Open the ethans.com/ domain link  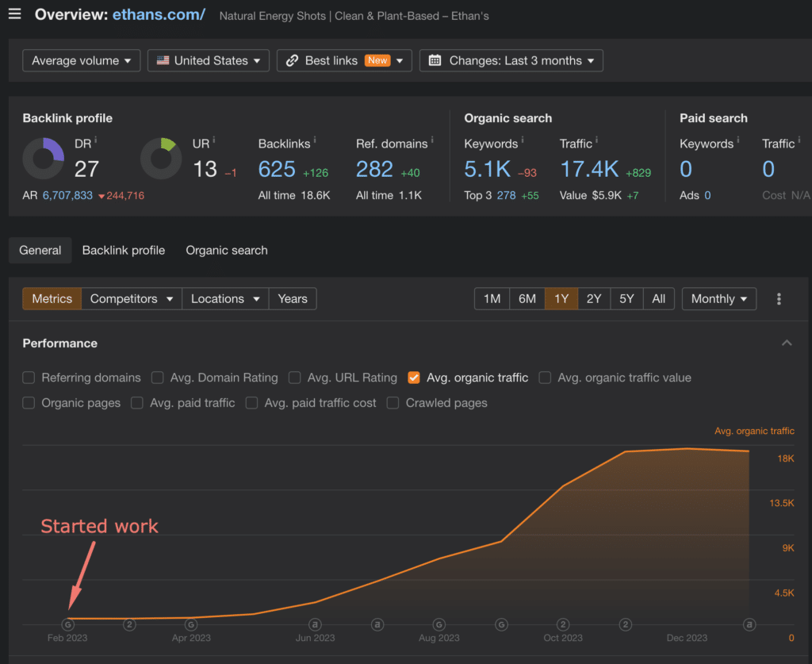159,14
